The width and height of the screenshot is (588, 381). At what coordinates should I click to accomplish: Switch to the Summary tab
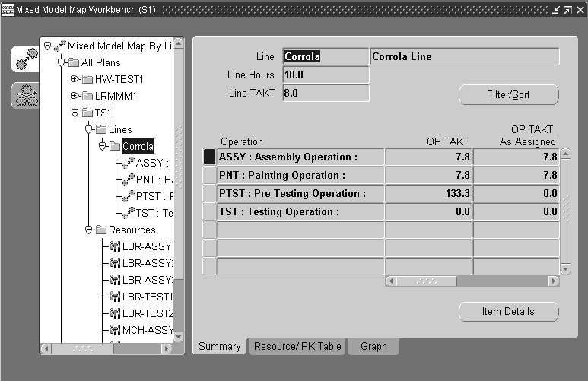point(219,346)
